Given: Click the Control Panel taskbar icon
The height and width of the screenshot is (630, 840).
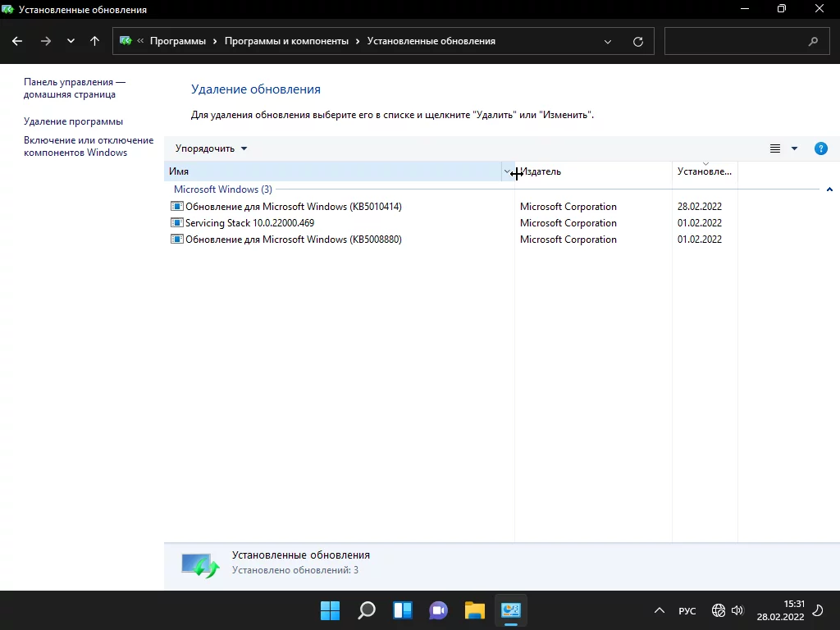Looking at the screenshot, I should [x=510, y=610].
